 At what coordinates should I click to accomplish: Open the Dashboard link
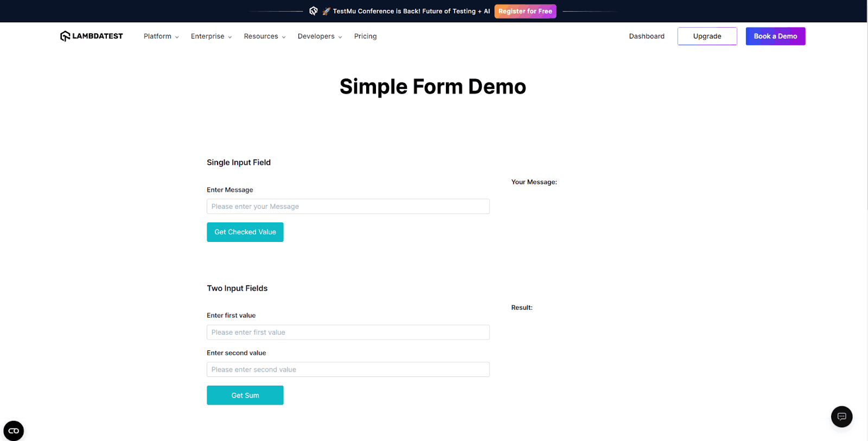click(647, 36)
